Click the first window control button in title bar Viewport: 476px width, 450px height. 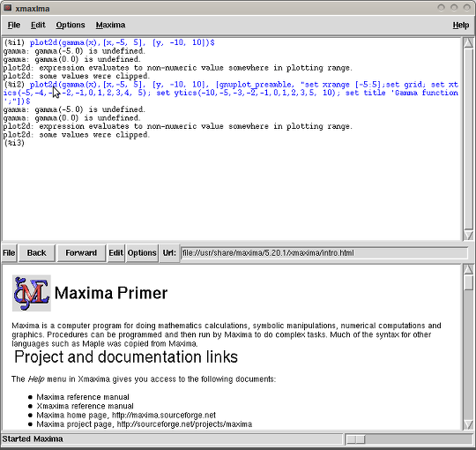pos(441,7)
